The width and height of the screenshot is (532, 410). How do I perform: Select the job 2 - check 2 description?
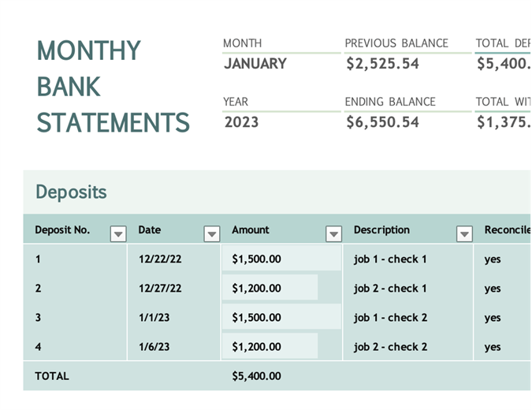390,347
